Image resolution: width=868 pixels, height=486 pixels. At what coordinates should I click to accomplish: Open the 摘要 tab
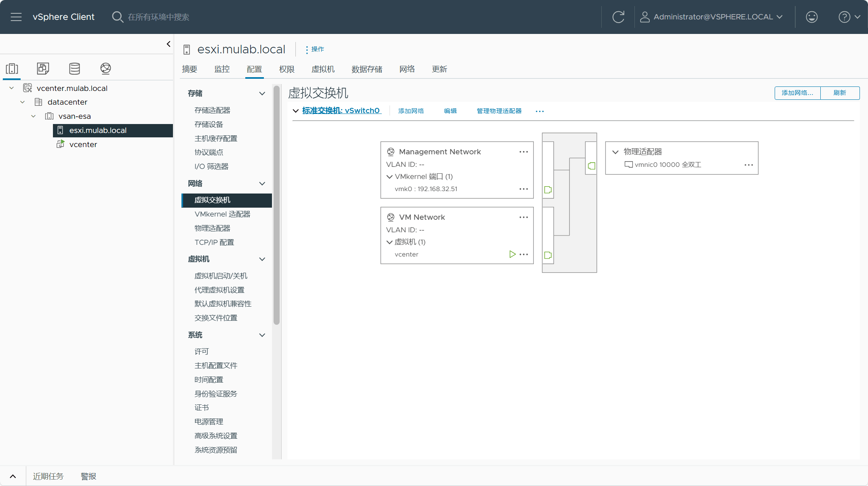click(x=190, y=69)
